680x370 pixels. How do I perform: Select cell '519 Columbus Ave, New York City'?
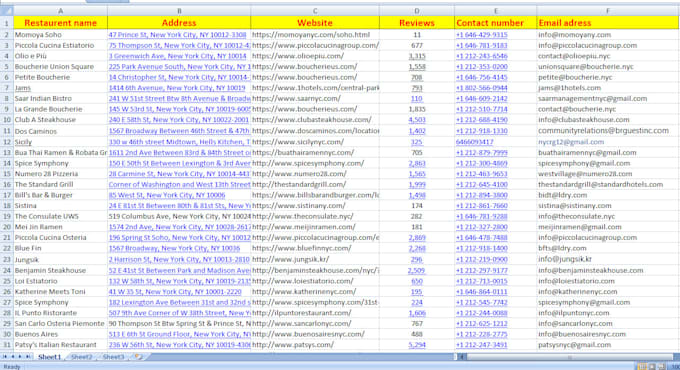tap(179, 216)
